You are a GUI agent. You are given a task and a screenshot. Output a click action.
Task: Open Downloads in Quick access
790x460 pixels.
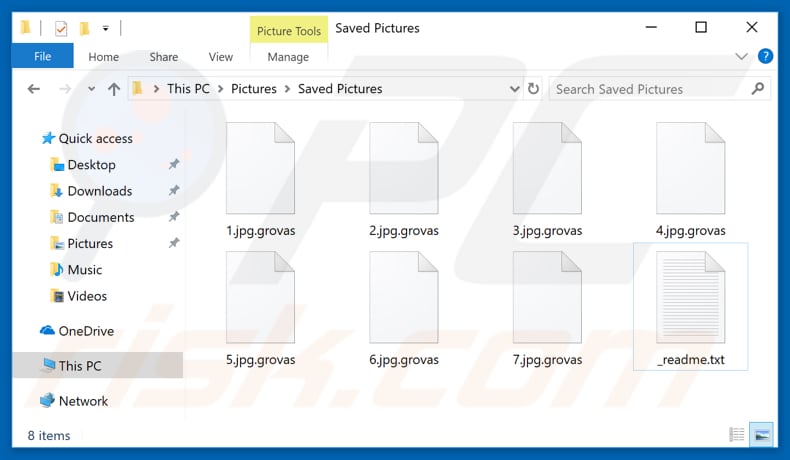[x=100, y=191]
